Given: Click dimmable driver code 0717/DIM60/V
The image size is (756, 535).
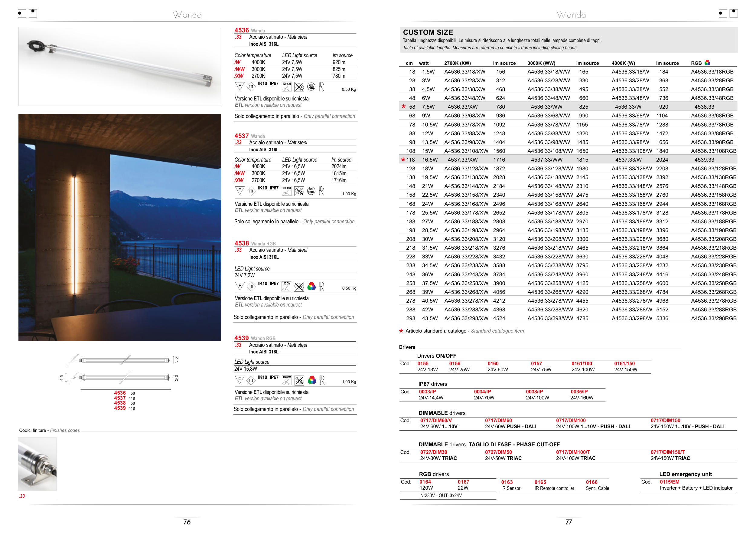Looking at the screenshot, I should point(436,420).
